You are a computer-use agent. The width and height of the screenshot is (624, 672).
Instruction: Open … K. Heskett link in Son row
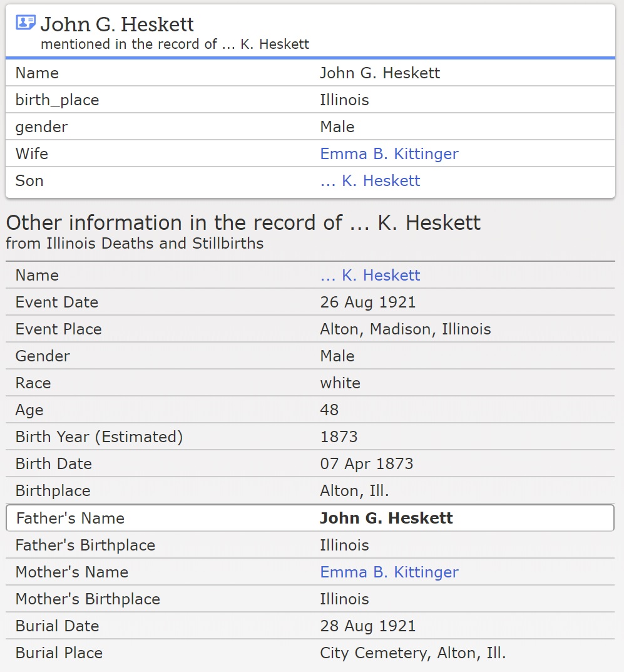pos(370,180)
